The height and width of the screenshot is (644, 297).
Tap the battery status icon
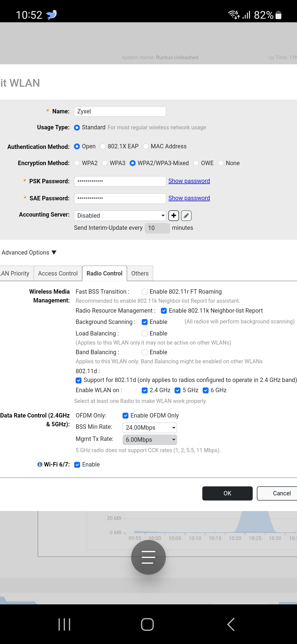click(x=278, y=15)
